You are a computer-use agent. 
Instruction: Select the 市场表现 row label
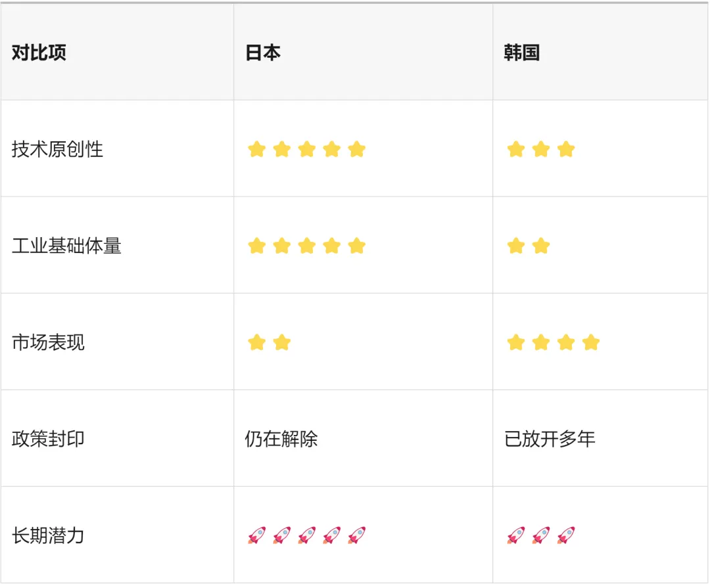coord(48,343)
